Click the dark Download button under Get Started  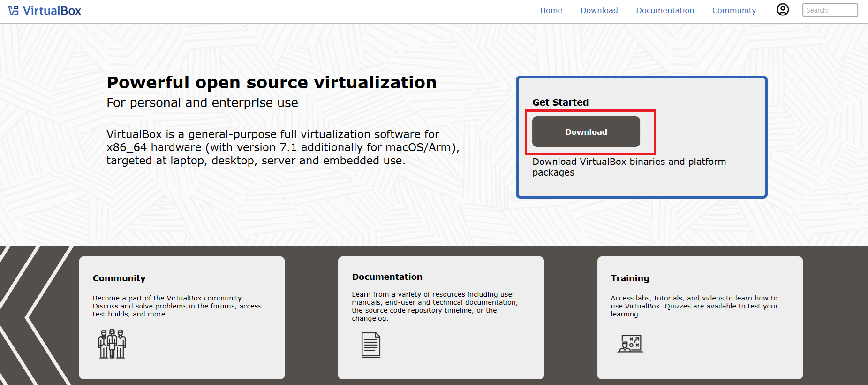pyautogui.click(x=586, y=132)
